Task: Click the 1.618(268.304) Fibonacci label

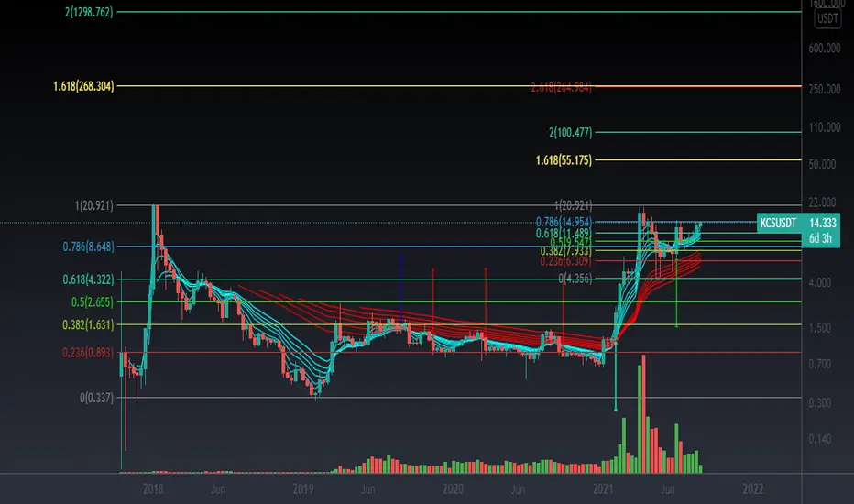Action: pos(84,86)
